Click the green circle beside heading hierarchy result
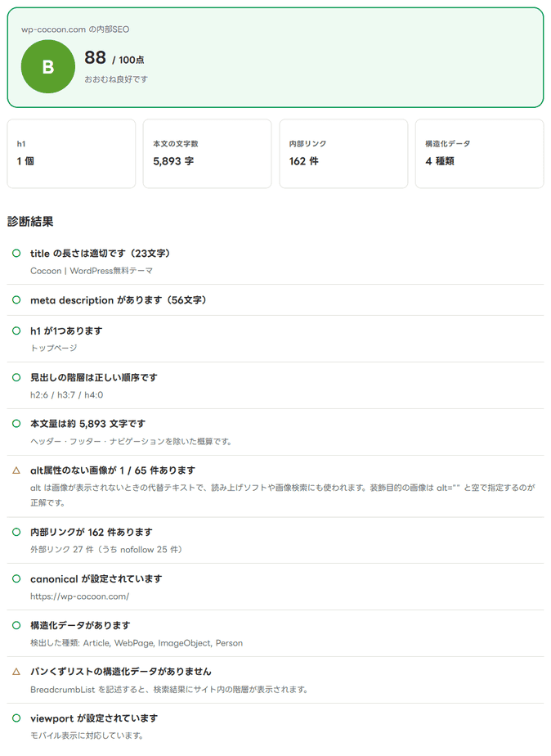The image size is (551, 756). point(16,377)
